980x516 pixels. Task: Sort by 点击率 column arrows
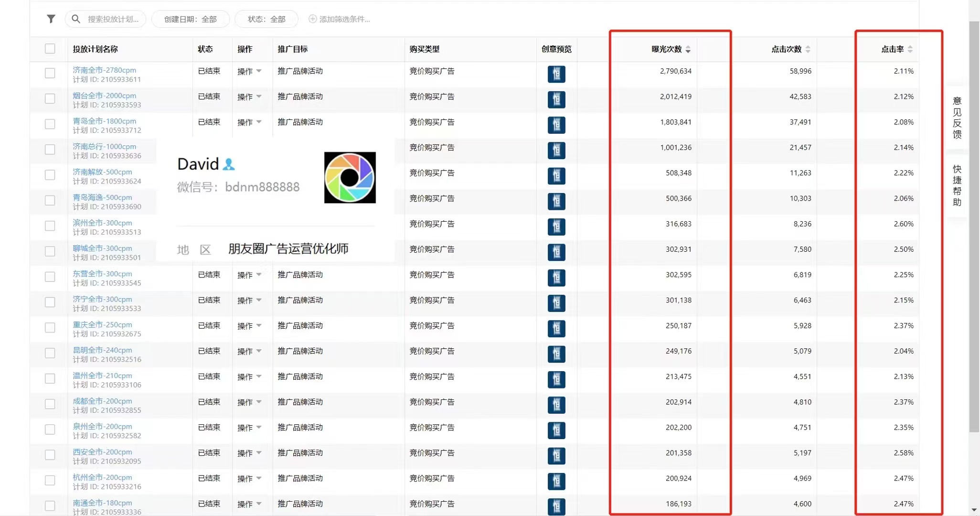point(910,49)
